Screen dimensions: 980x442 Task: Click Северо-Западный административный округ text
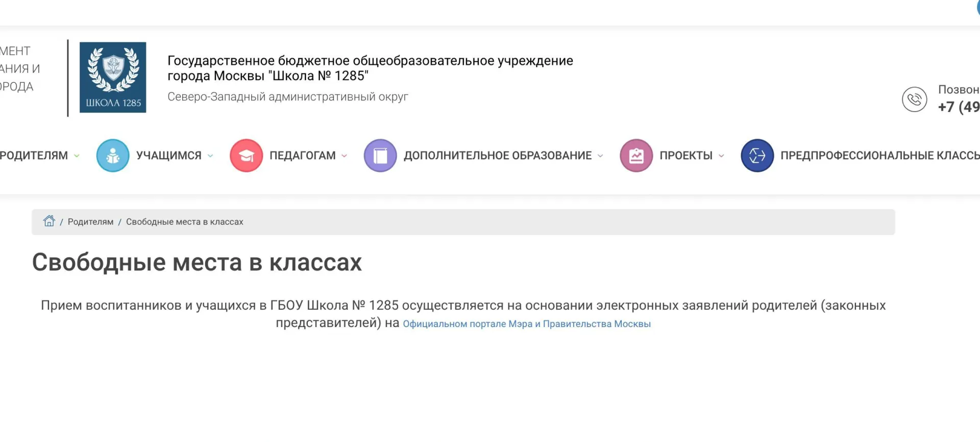pos(288,97)
